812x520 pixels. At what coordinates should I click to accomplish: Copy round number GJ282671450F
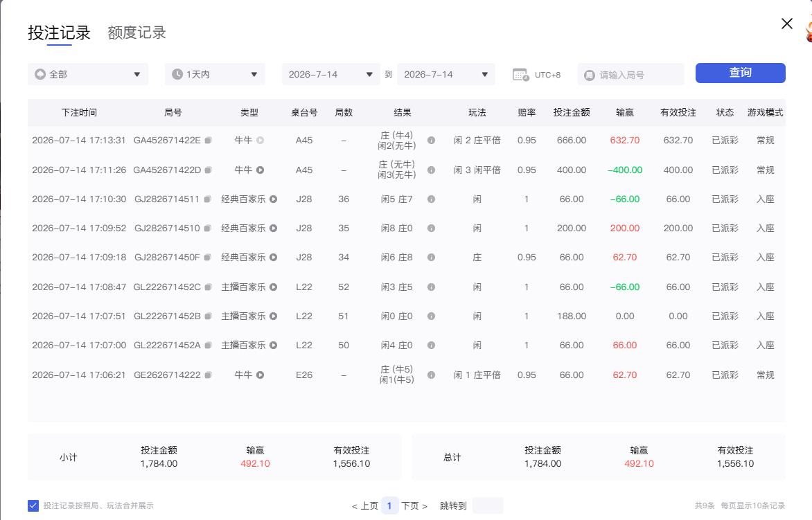pyautogui.click(x=207, y=257)
